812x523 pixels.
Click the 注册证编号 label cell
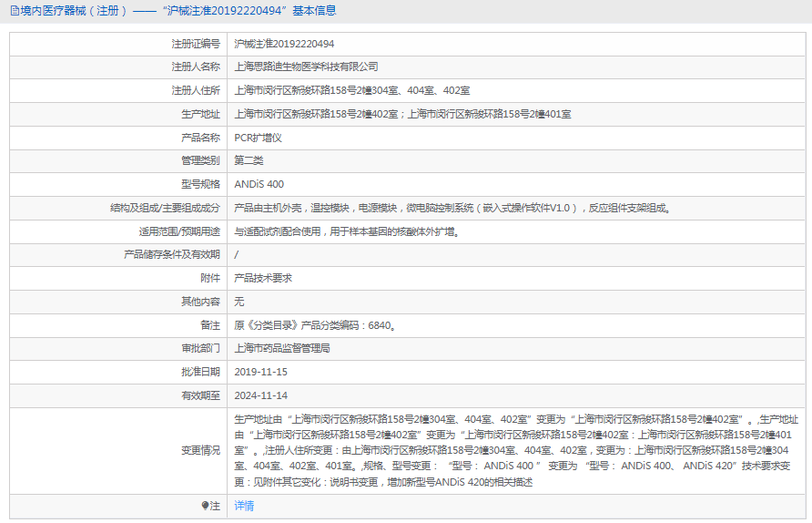pos(196,44)
